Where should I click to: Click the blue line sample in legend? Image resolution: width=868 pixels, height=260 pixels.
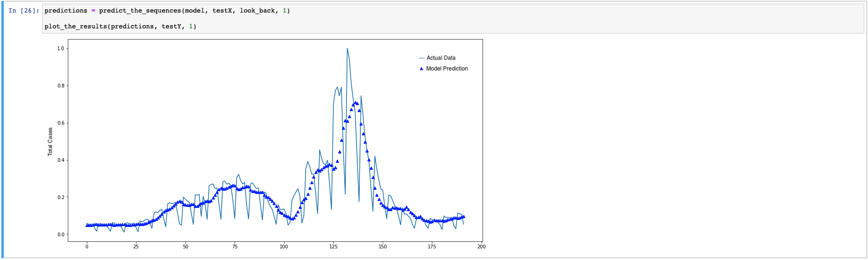(x=422, y=58)
